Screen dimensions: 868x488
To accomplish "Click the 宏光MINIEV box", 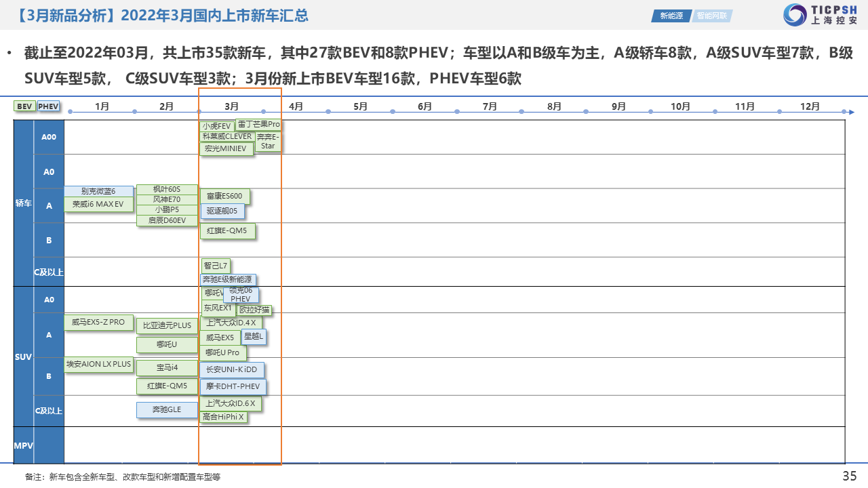I will [226, 148].
